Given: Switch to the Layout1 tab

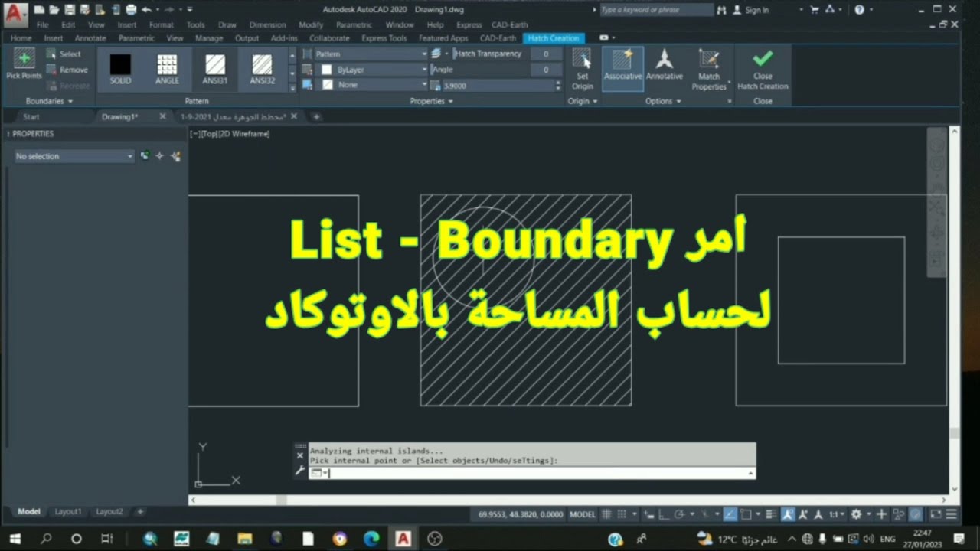Looking at the screenshot, I should point(67,511).
